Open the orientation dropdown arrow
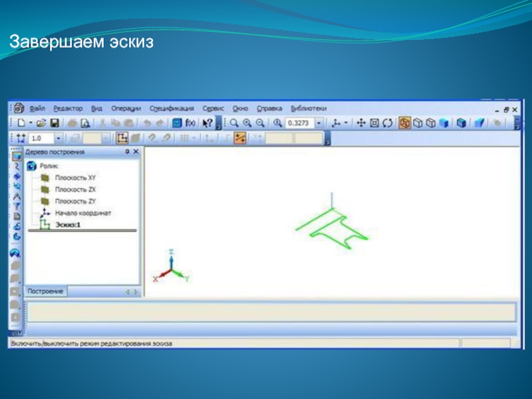Image resolution: width=532 pixels, height=399 pixels. click(x=346, y=123)
